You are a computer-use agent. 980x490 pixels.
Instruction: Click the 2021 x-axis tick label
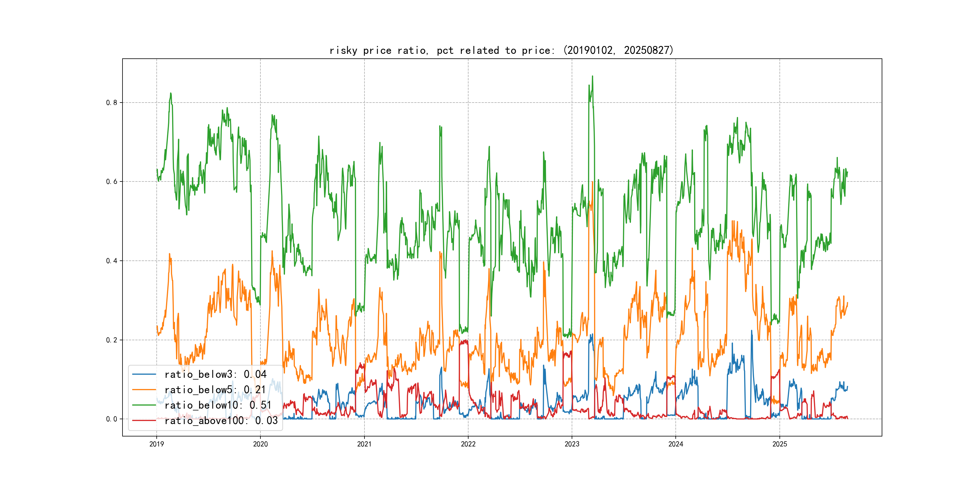(364, 444)
